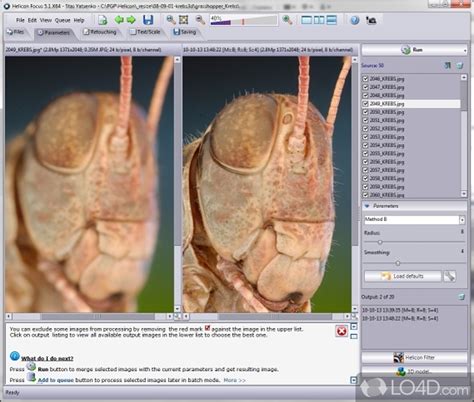Click the blue floppy disk save icon
The width and height of the screenshot is (474, 402).
[x=148, y=20]
